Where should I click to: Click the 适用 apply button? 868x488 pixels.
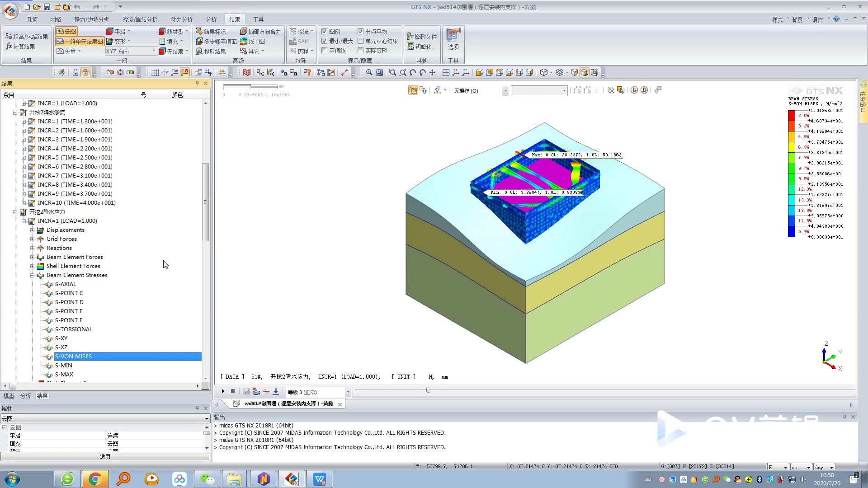point(105,457)
